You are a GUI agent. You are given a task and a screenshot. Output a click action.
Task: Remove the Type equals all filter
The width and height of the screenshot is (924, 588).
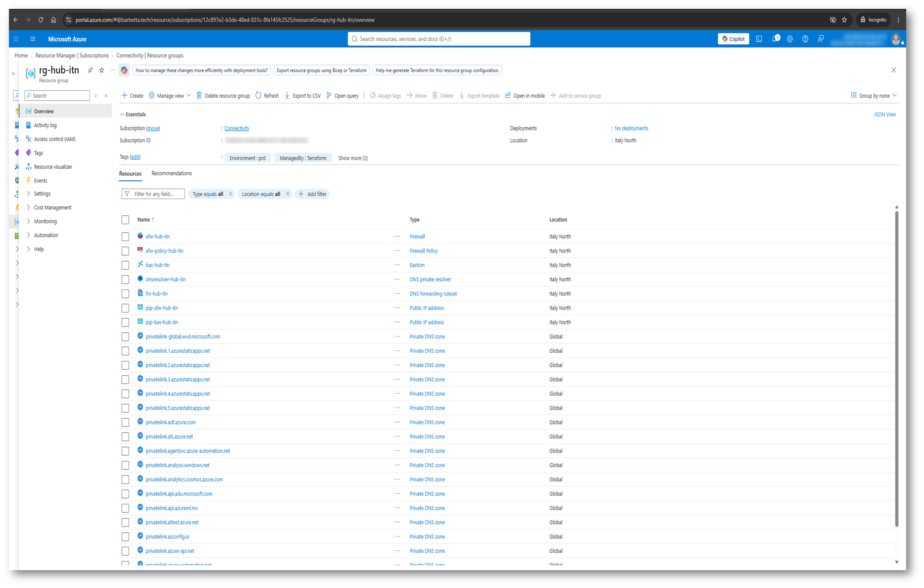coord(231,194)
